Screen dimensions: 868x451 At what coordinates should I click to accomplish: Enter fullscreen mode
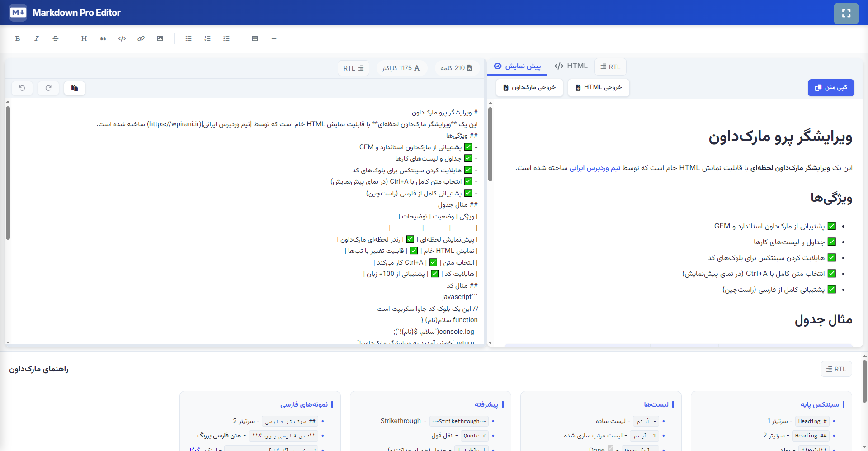pyautogui.click(x=846, y=13)
